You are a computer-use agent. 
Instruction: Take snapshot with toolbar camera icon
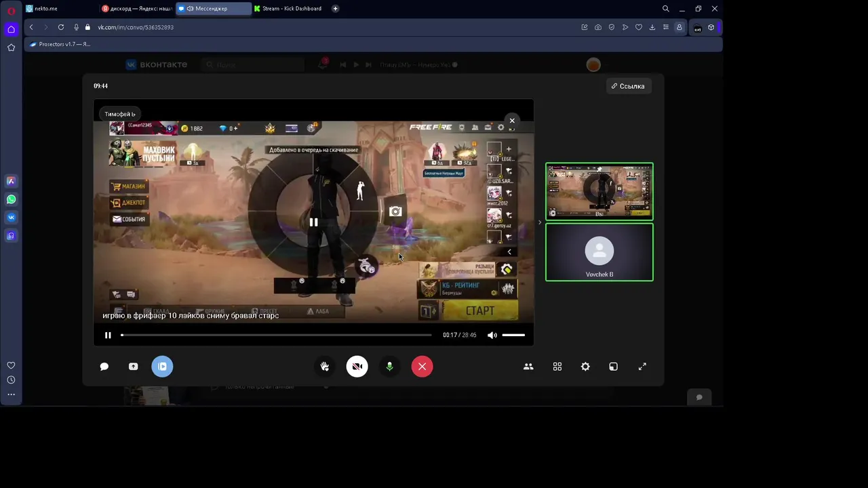(598, 27)
